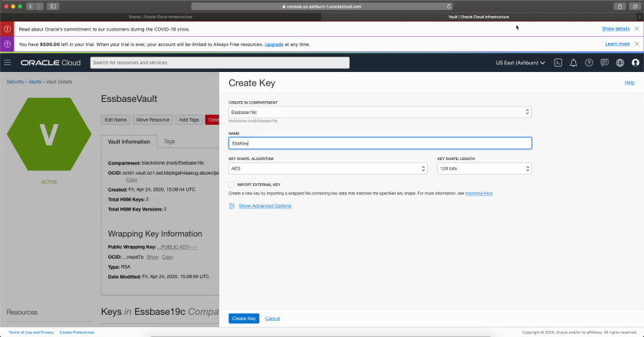Switch to the Stacks browser tab

(x=161, y=16)
